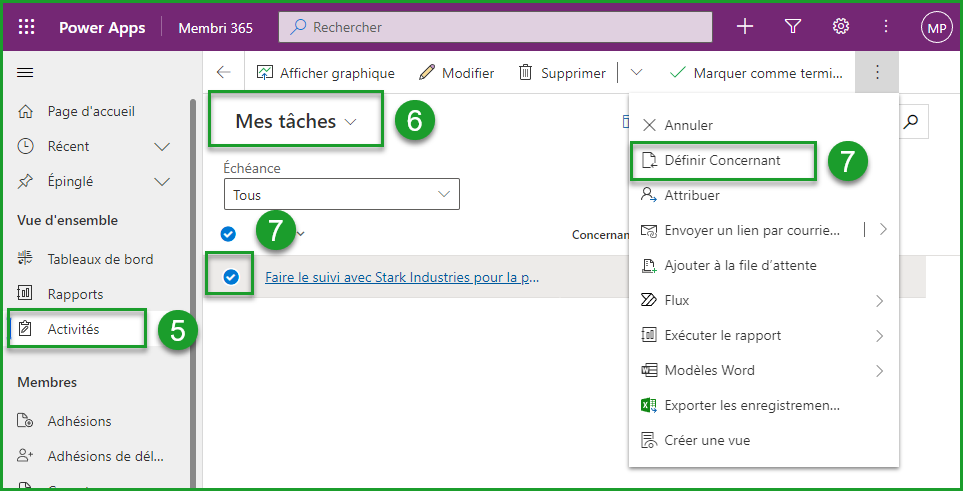Expand the Épinglé section chevron
Image resolution: width=963 pixels, height=491 pixels.
[162, 182]
